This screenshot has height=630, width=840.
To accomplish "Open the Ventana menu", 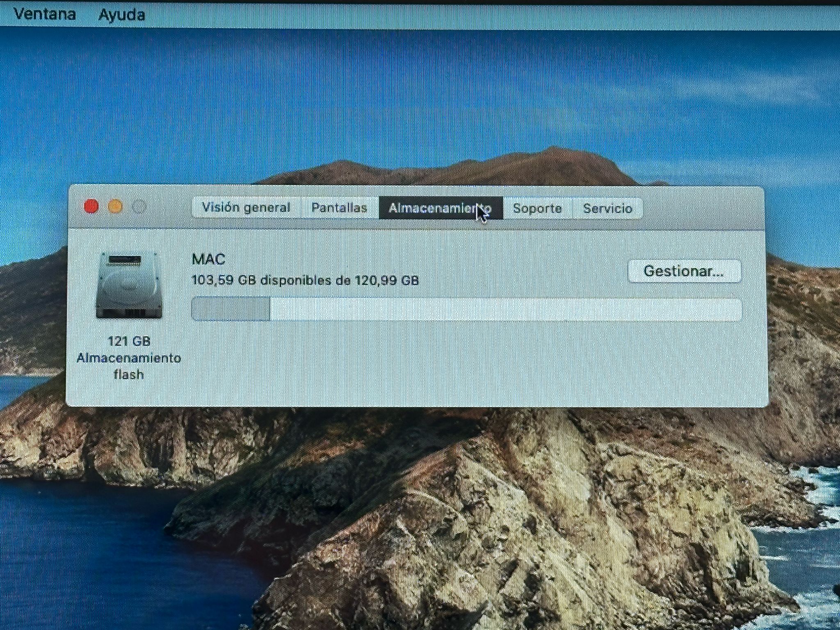I will (x=44, y=15).
